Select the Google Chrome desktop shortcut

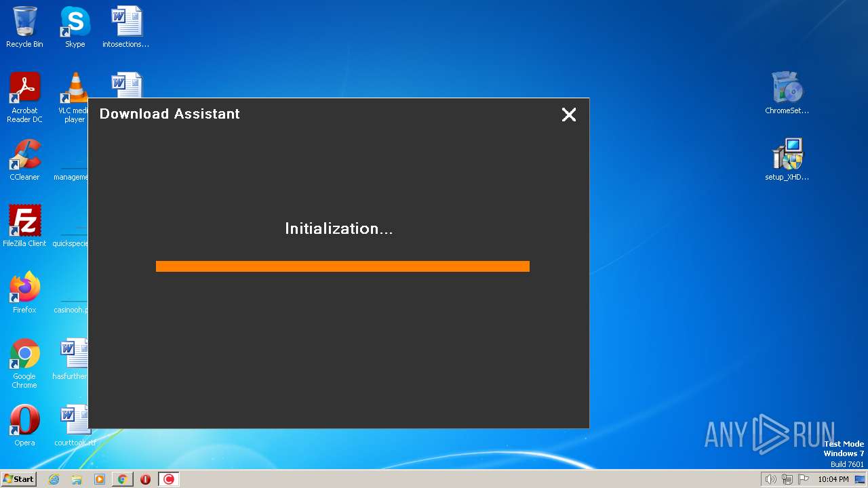(x=24, y=364)
